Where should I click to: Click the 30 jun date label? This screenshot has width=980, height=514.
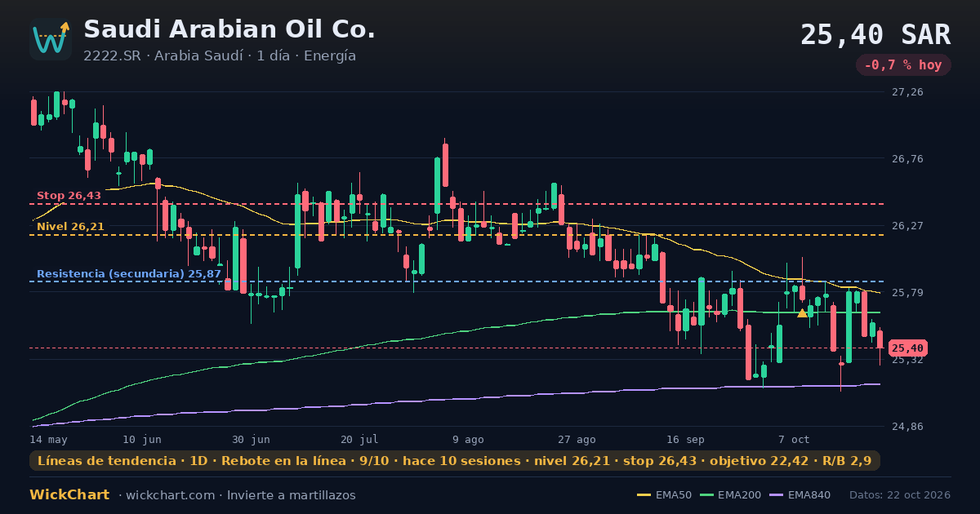tap(251, 440)
